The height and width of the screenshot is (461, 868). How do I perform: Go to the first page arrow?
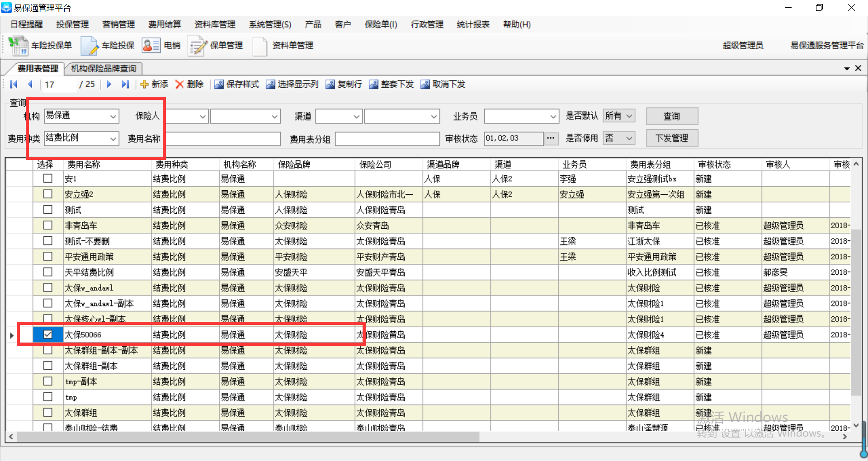pos(14,85)
